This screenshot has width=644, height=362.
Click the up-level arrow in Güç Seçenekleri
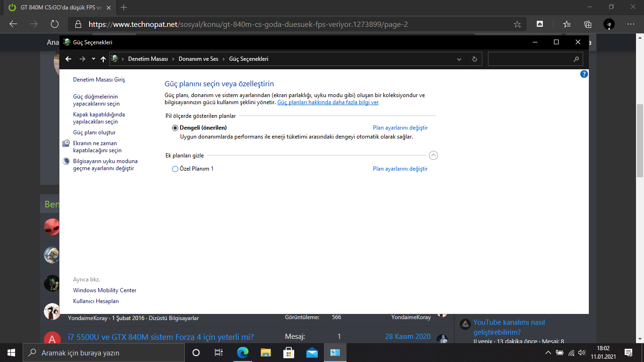click(103, 59)
